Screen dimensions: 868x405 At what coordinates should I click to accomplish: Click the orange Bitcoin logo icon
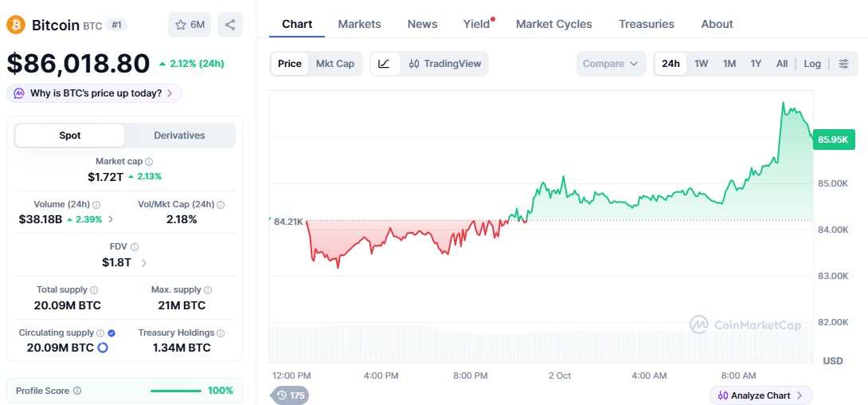pos(15,25)
